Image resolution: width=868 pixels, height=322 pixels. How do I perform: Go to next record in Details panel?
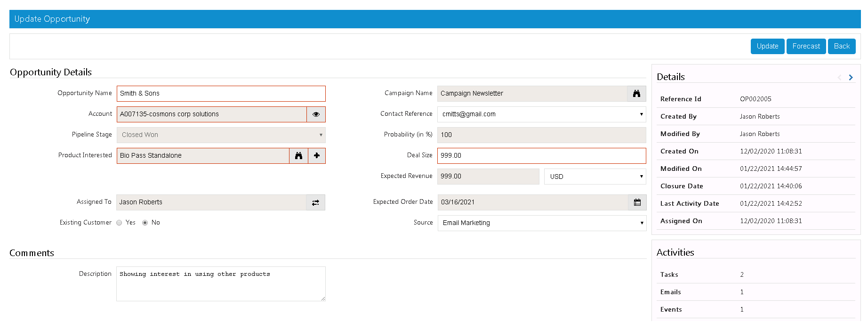click(851, 78)
